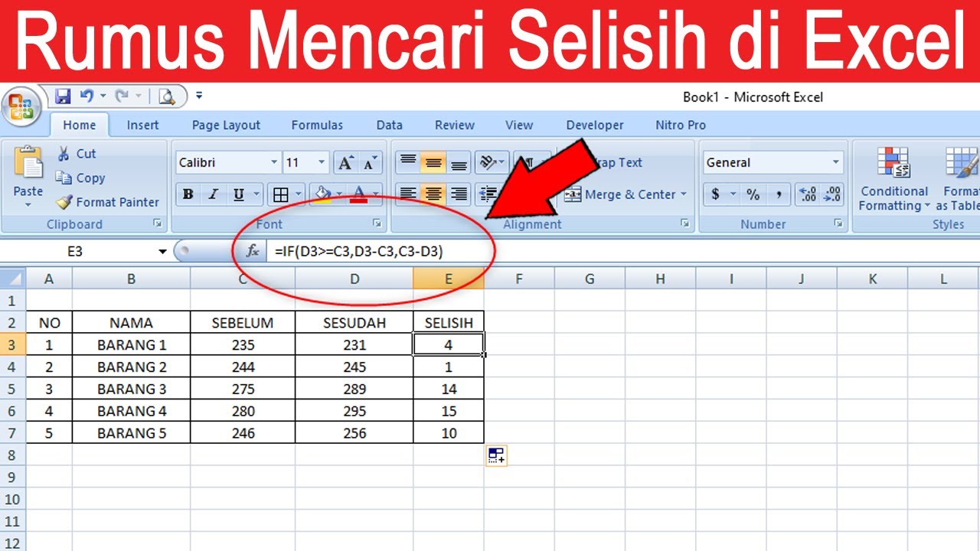
Task: Expand the Name Box dropdown arrow
Action: point(162,251)
